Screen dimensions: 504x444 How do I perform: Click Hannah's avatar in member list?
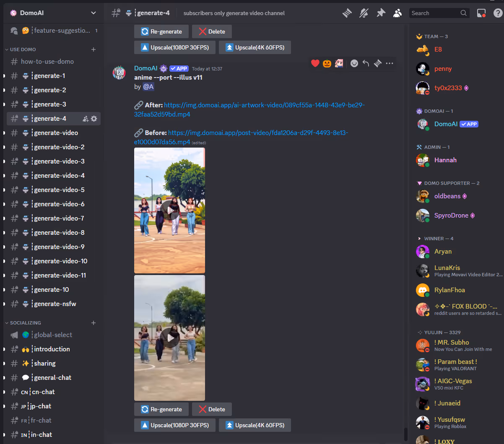423,160
